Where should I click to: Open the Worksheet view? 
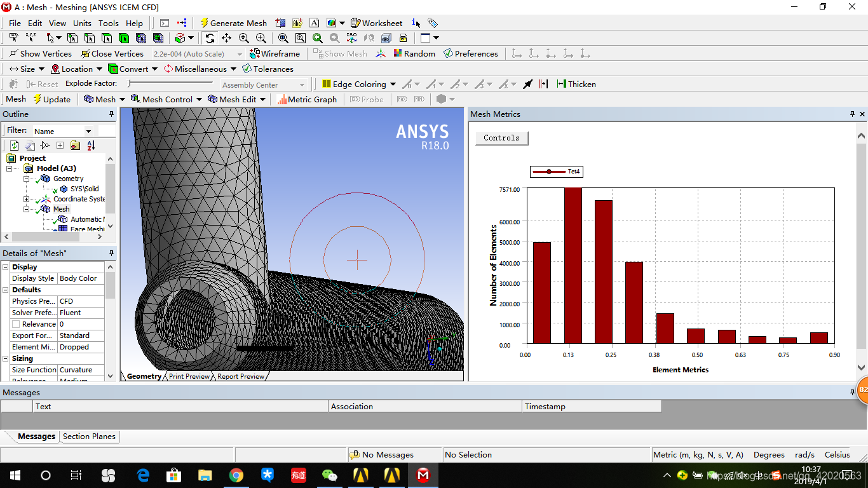[x=376, y=23]
